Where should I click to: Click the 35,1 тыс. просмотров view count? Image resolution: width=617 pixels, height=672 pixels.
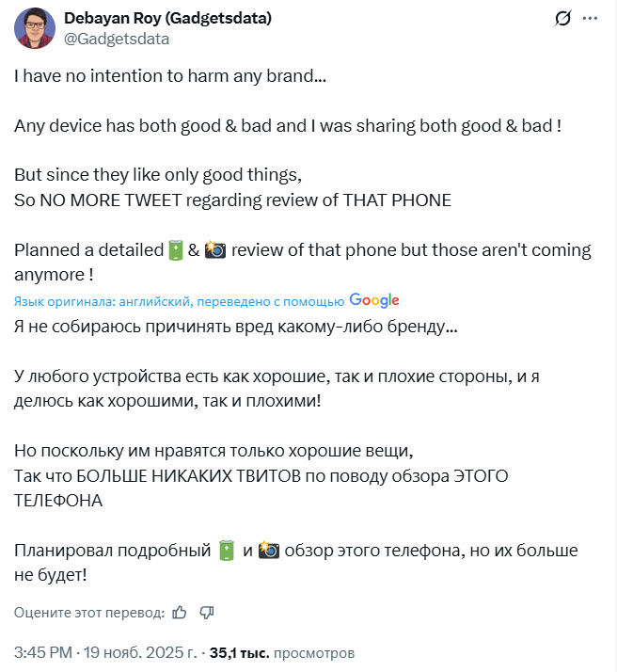tap(282, 651)
